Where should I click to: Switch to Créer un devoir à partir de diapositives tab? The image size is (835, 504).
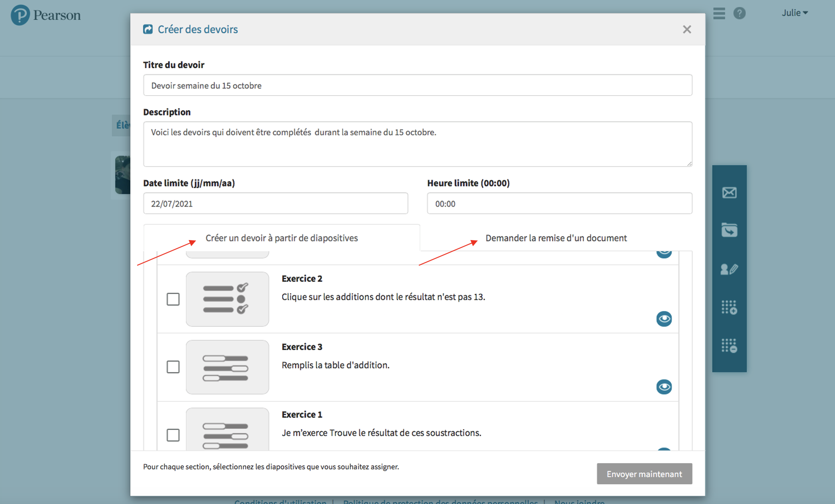(x=281, y=238)
